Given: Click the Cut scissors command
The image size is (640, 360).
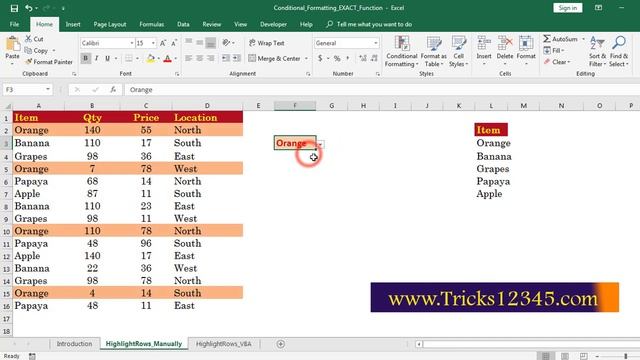Looking at the screenshot, I should click(x=34, y=39).
